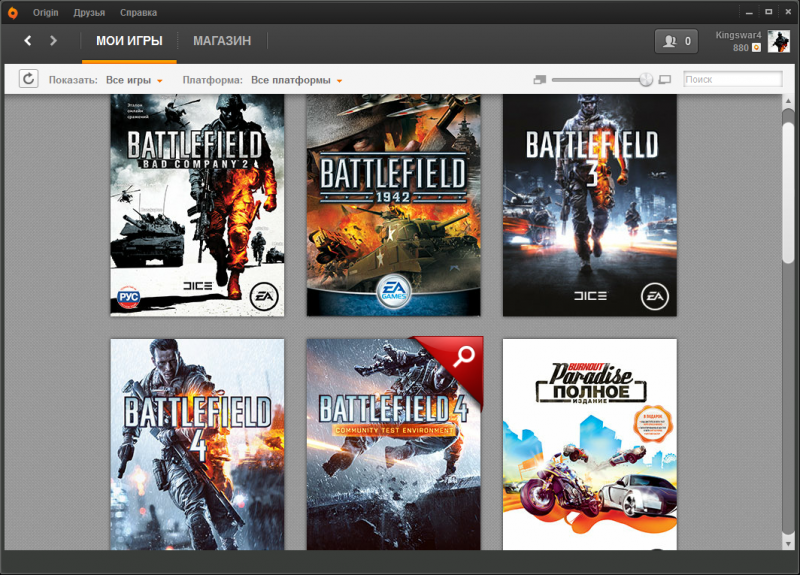Switch to the МАГАЗИН tab
Viewport: 800px width, 575px height.
(x=221, y=41)
